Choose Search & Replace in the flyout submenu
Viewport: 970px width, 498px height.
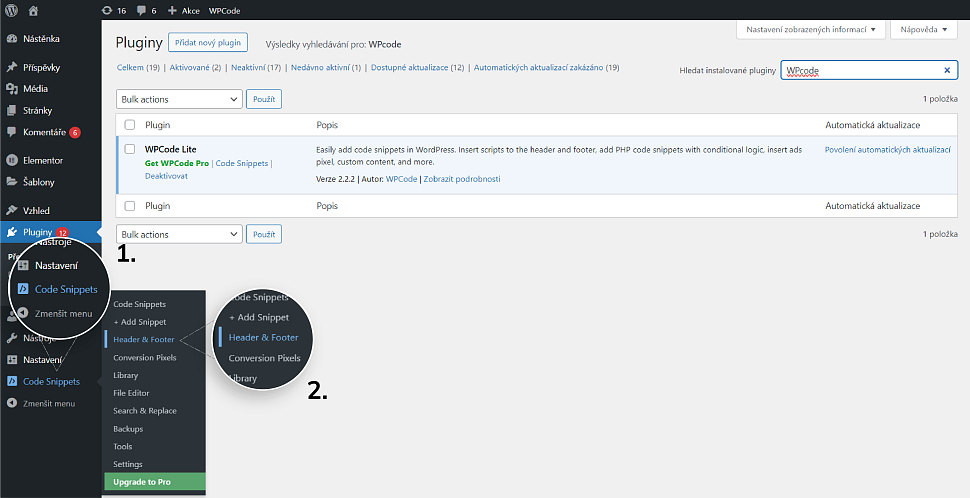[x=145, y=411]
